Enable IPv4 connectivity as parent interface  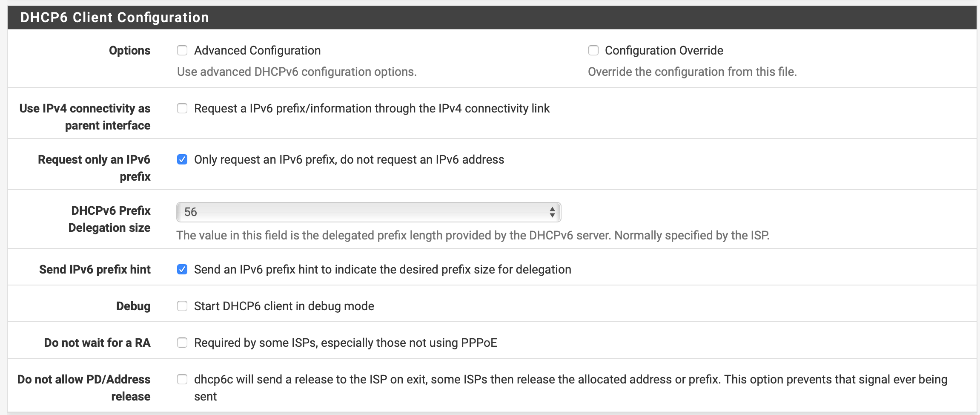tap(182, 109)
